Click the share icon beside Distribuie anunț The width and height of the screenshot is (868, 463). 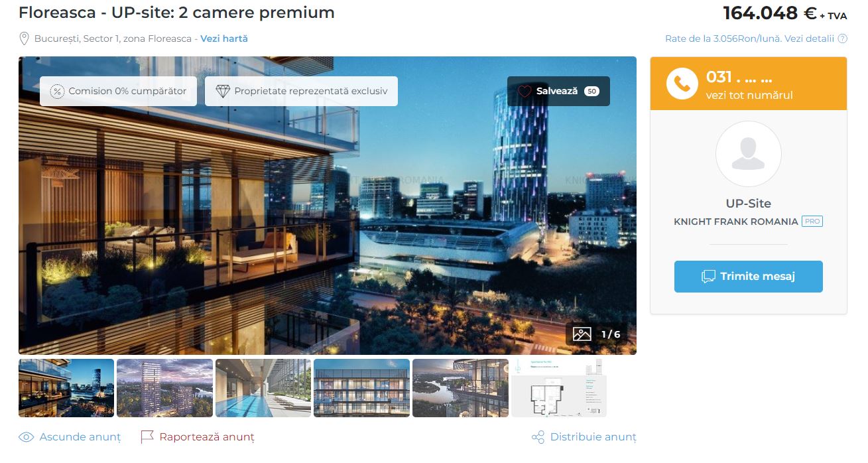[538, 437]
